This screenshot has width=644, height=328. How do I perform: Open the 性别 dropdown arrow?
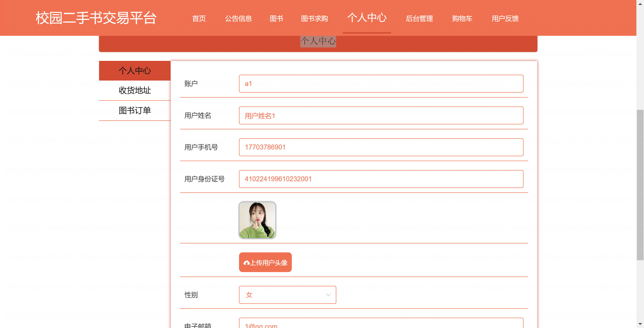click(328, 295)
